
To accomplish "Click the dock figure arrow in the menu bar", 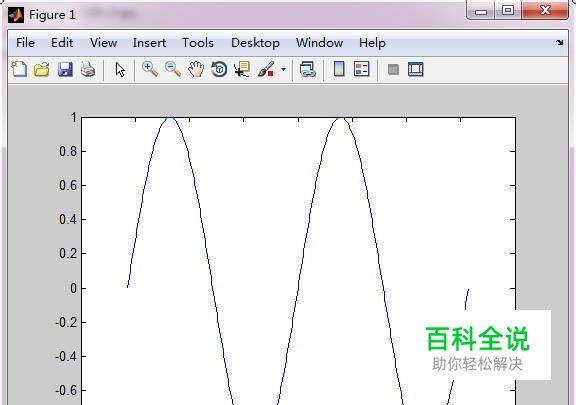I will pos(559,43).
